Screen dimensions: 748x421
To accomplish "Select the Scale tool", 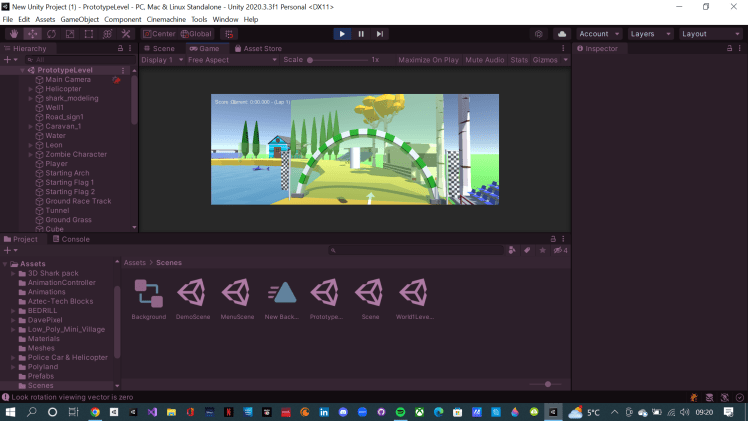I will coord(69,34).
